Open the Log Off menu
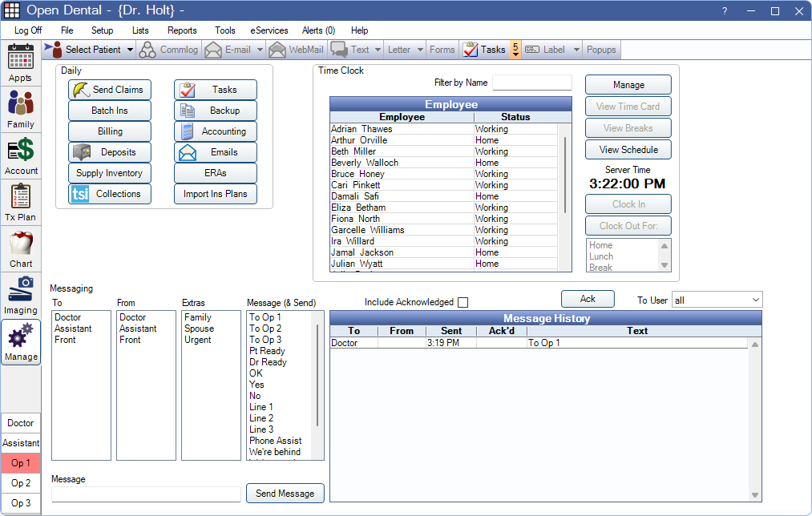Image resolution: width=812 pixels, height=516 pixels. 28,30
